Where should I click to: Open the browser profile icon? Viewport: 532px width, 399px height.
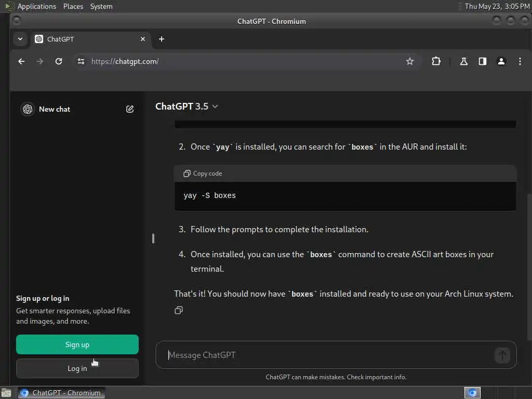tap(501, 61)
